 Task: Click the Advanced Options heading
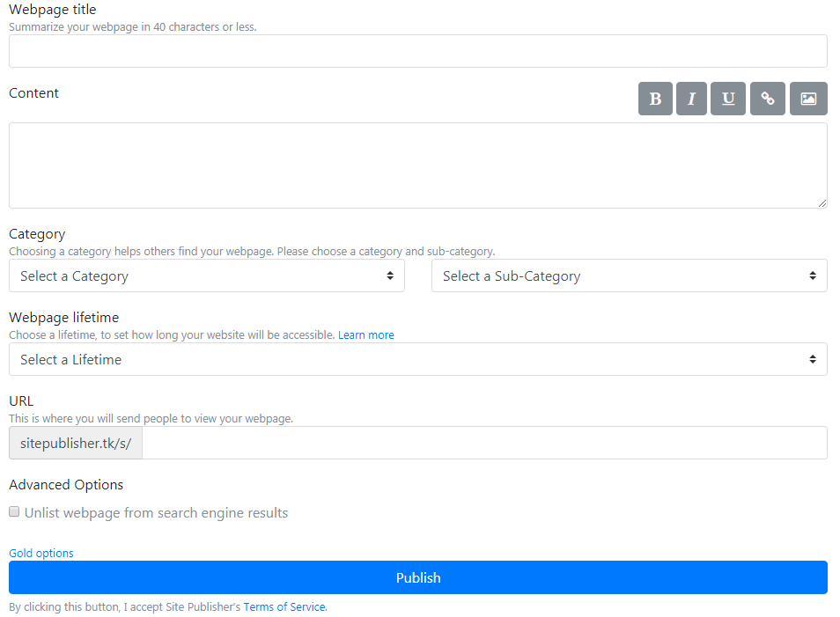[66, 485]
